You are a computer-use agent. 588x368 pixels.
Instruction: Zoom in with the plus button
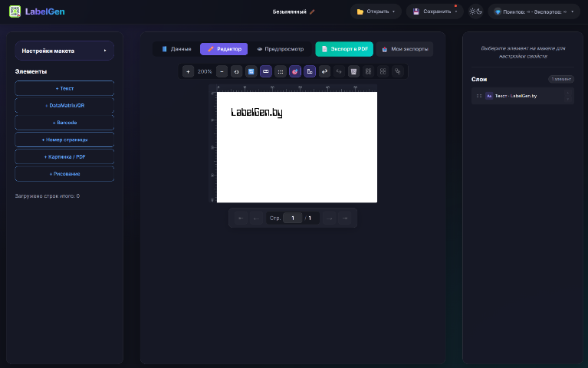pyautogui.click(x=188, y=71)
